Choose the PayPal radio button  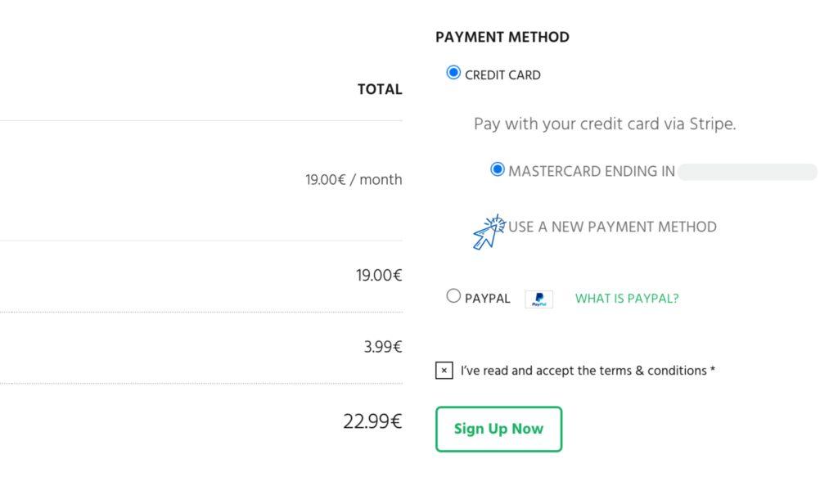[453, 296]
